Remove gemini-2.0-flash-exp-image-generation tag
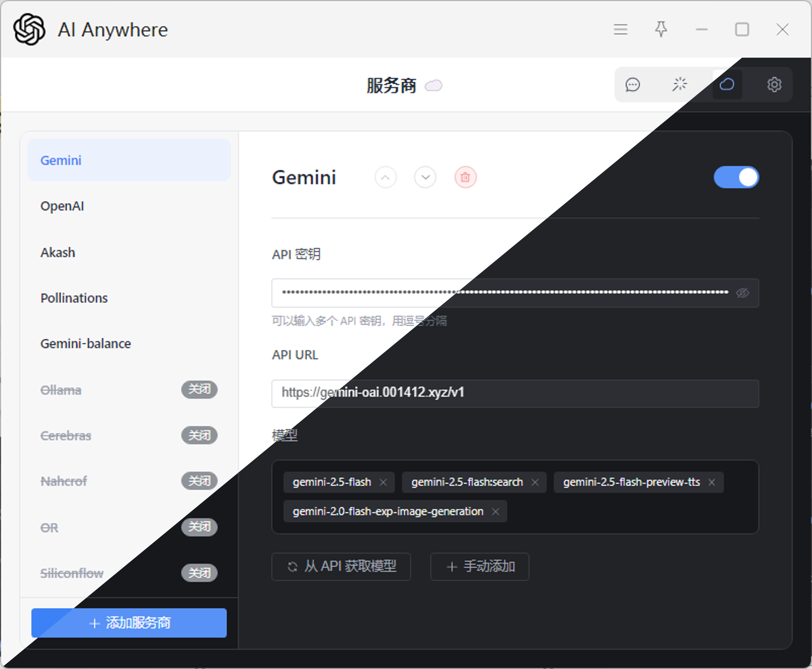 495,512
